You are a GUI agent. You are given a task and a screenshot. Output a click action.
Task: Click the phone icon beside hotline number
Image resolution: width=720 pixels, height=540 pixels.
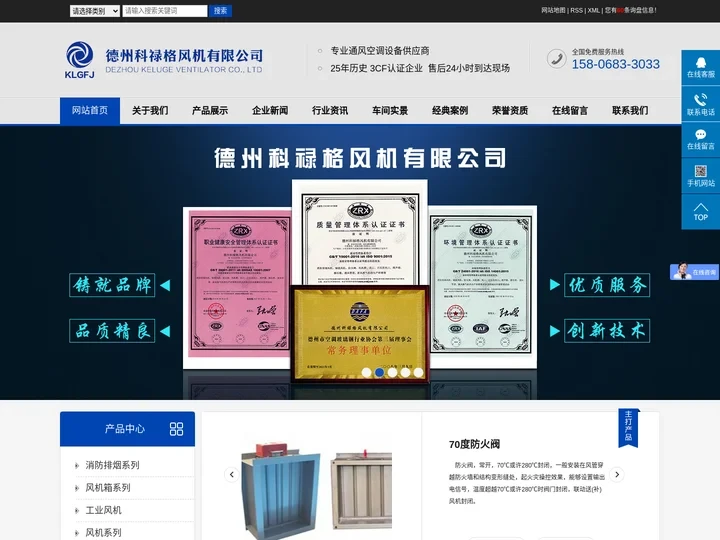coord(557,59)
